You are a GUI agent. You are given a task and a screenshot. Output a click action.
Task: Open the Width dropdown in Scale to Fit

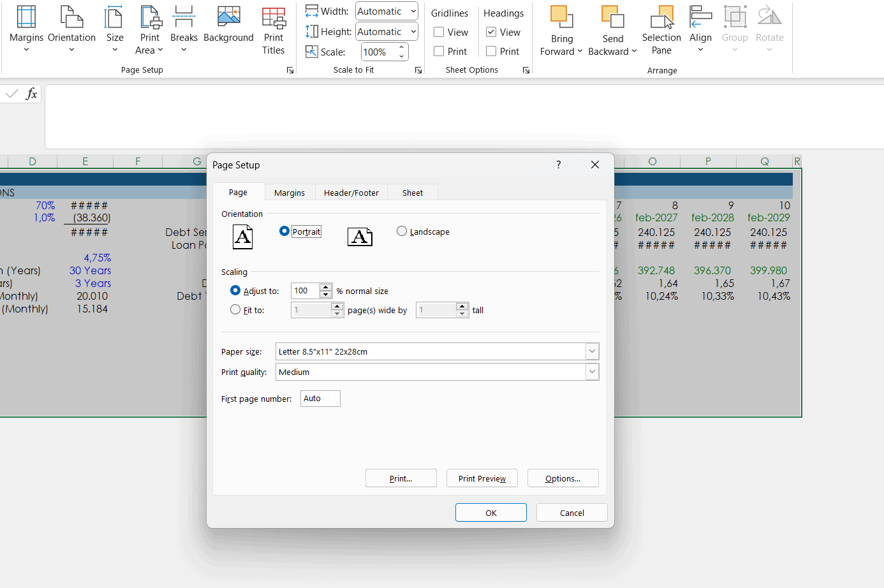(413, 11)
